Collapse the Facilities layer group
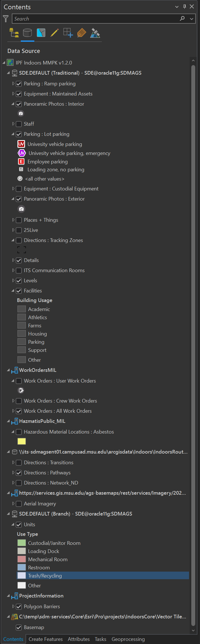Image resolution: width=200 pixels, height=644 pixels. point(13,291)
